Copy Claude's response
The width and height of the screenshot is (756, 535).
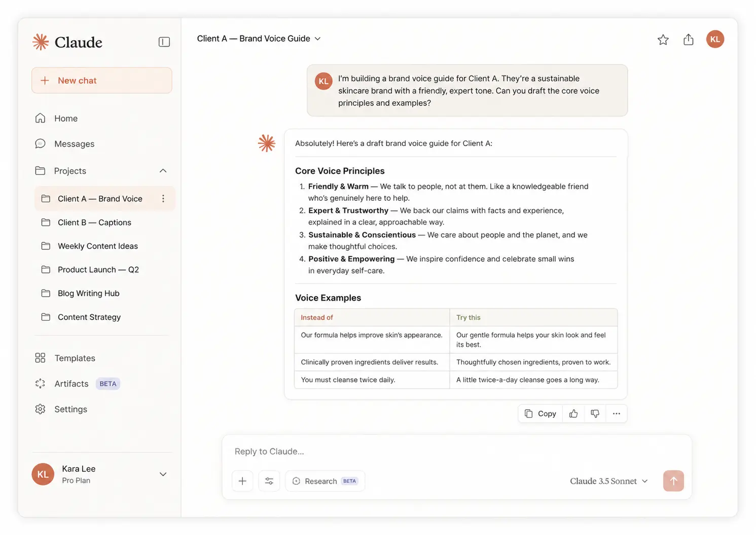(x=541, y=414)
